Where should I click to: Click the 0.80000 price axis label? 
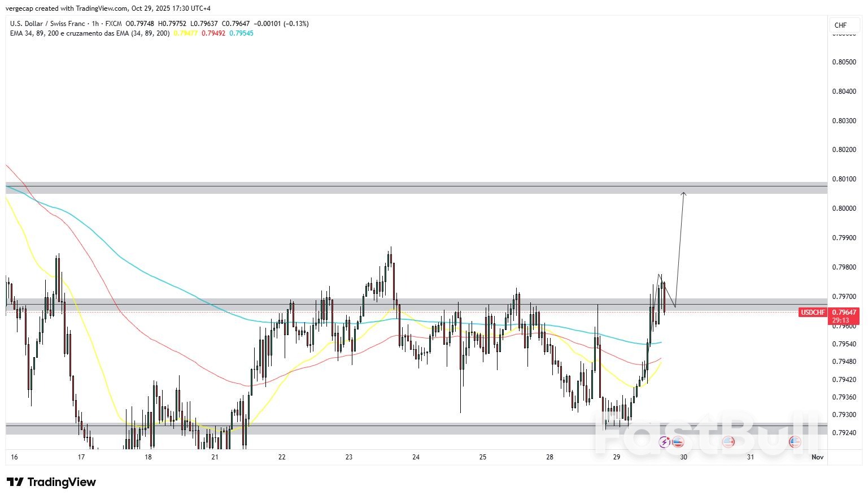[844, 209]
